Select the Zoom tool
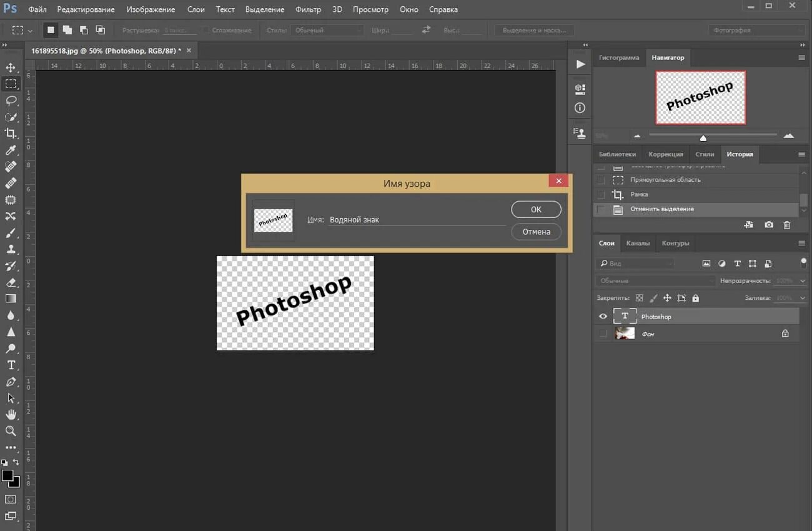 [x=11, y=431]
